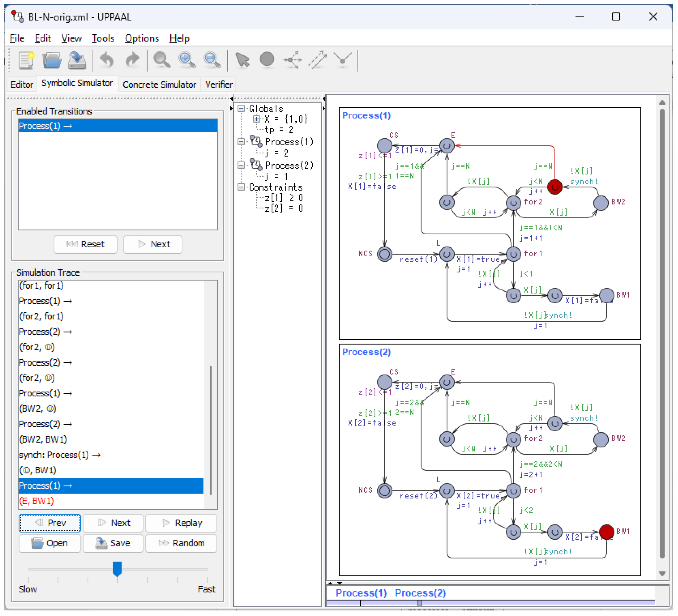
Task: Pick the Add Edge tool icon
Action: [317, 60]
